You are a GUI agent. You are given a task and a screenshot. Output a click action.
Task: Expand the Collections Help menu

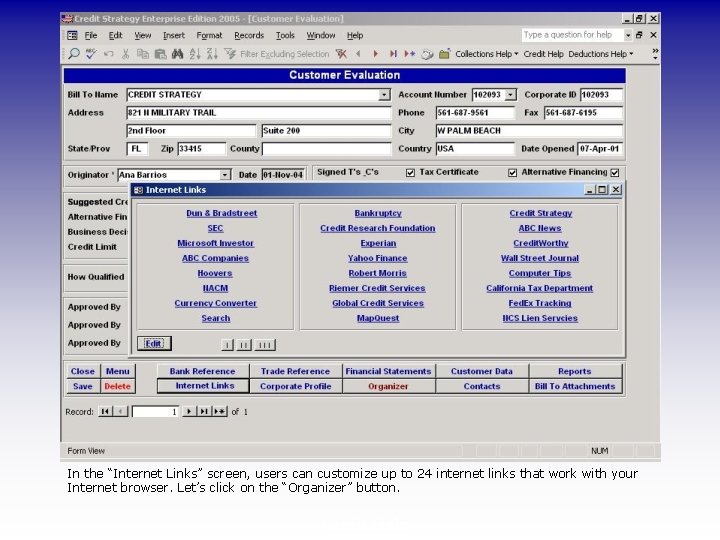pyautogui.click(x=486, y=54)
